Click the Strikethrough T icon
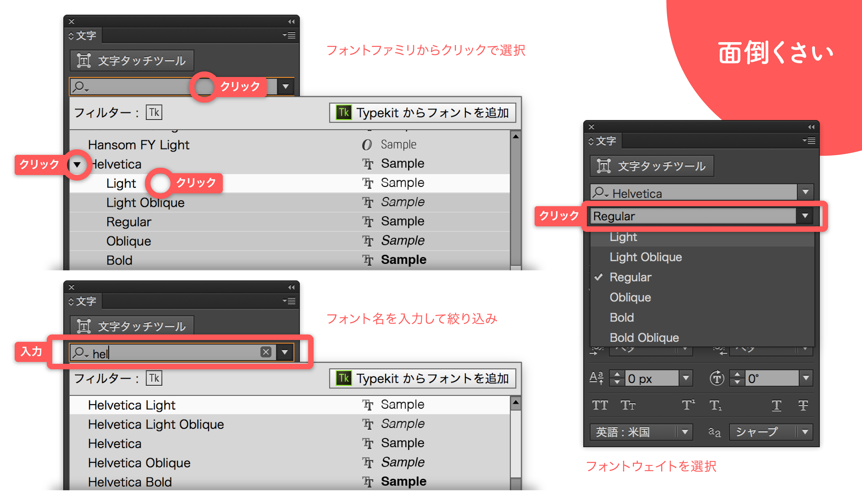The image size is (862, 504). [x=803, y=405]
